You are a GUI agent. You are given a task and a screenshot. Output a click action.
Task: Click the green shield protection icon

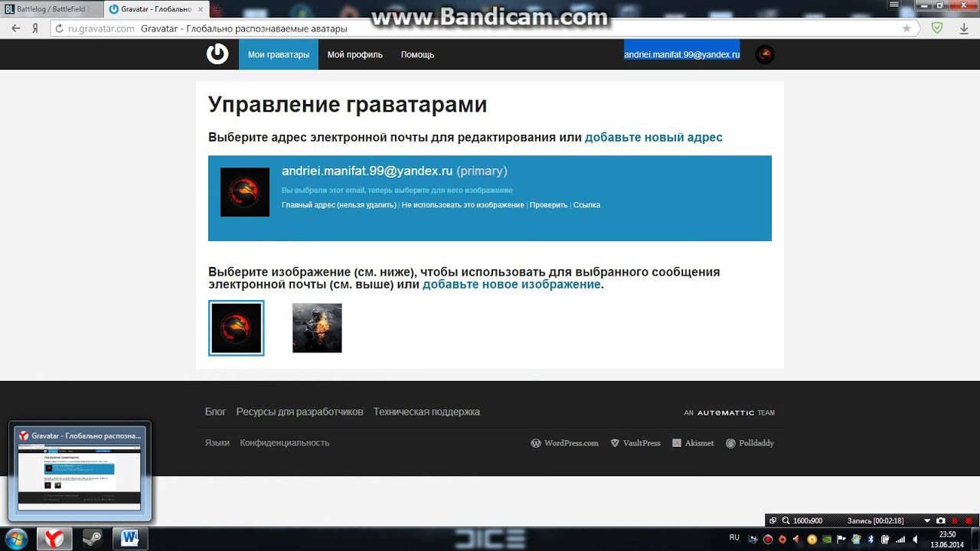click(x=937, y=28)
